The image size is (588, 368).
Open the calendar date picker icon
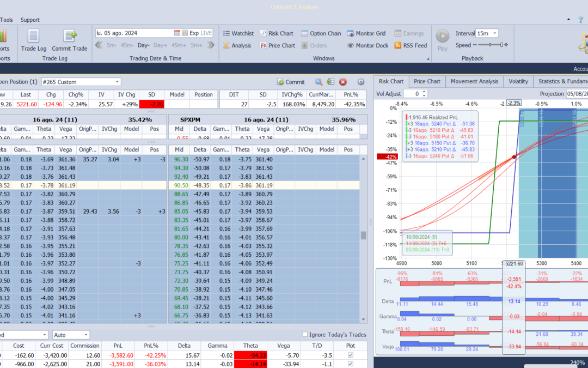tap(177, 33)
